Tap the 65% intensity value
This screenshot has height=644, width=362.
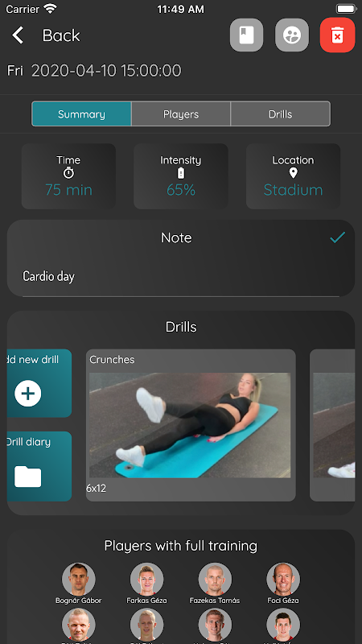point(181,190)
